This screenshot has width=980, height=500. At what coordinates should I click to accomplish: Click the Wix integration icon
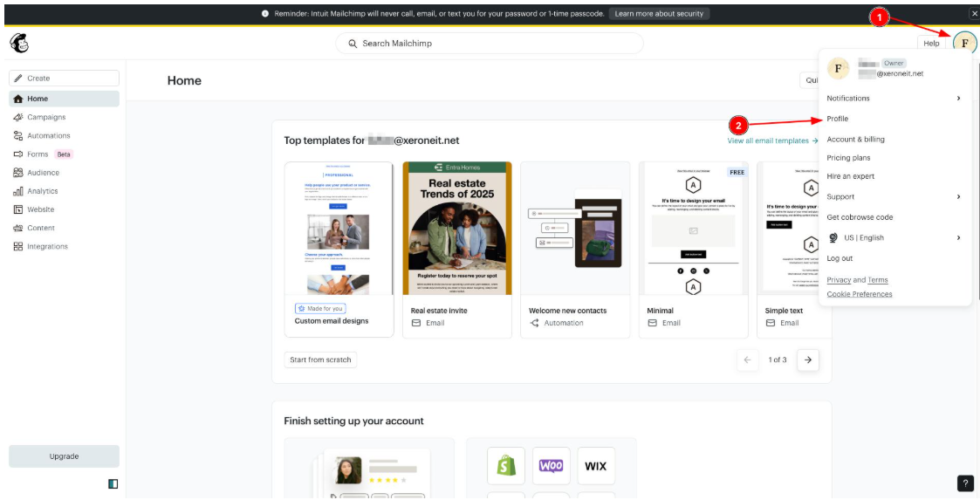pos(596,466)
